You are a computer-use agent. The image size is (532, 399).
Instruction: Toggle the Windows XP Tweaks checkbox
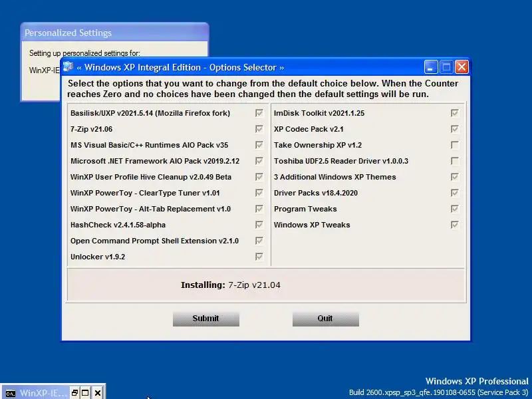click(x=455, y=225)
